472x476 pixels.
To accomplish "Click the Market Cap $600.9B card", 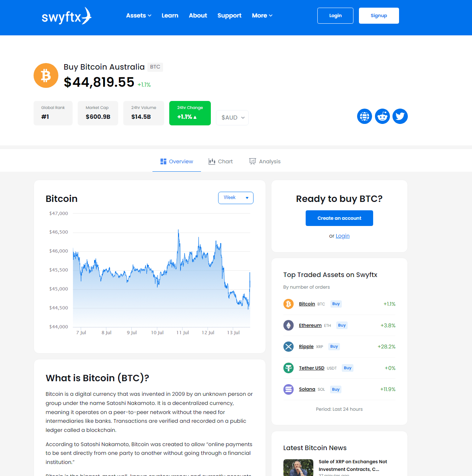I will pos(98,113).
